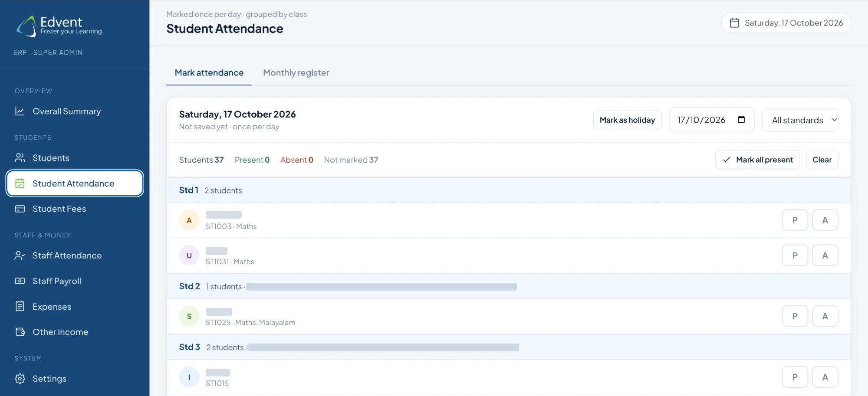
Task: Open Overall Summary chart icon
Action: click(20, 111)
